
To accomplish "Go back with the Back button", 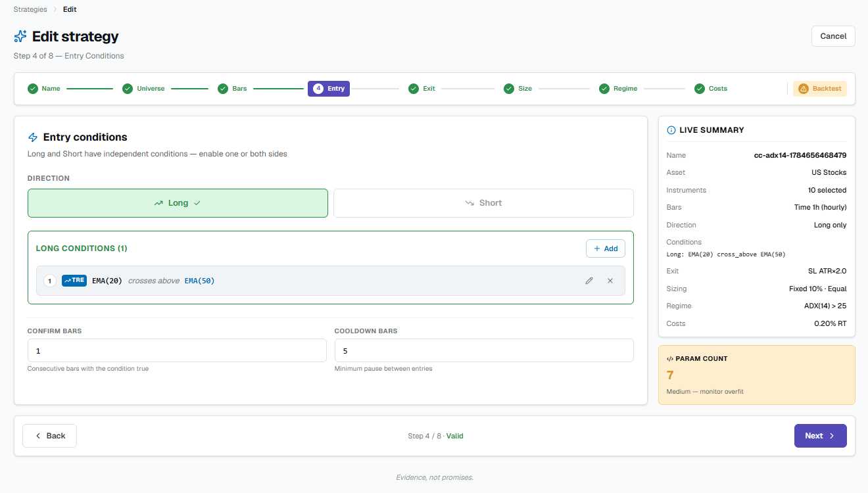I will (50, 436).
